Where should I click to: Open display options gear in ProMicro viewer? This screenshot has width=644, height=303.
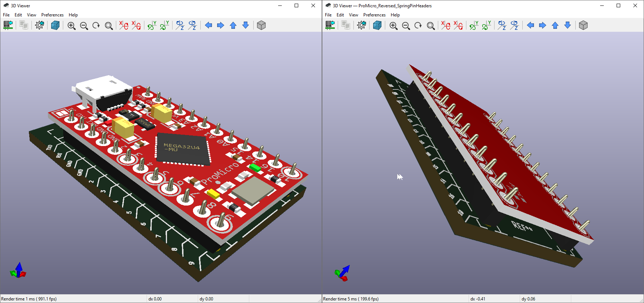pyautogui.click(x=361, y=25)
